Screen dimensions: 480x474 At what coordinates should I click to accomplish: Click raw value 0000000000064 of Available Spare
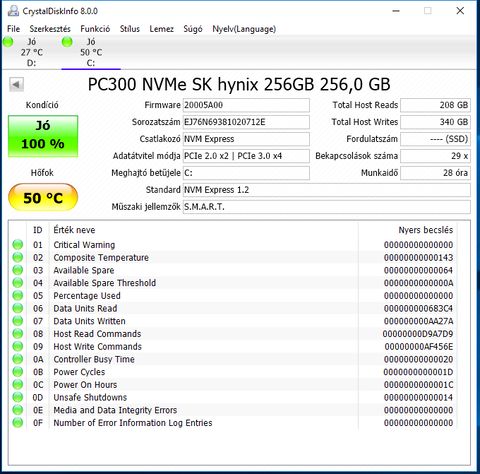(x=418, y=270)
